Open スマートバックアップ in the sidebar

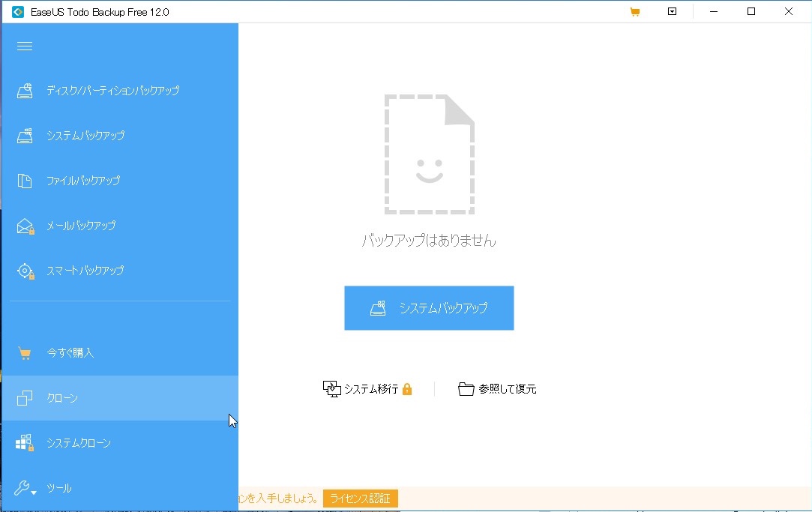pos(120,271)
